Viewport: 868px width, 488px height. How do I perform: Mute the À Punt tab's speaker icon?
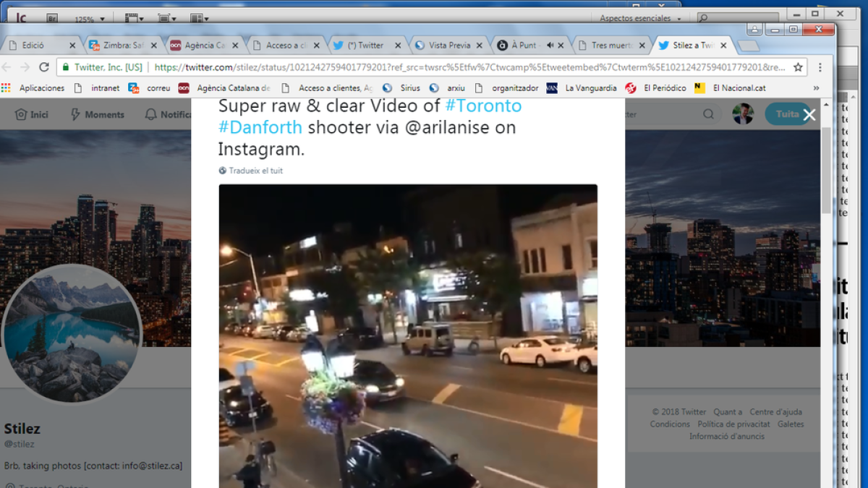[550, 45]
